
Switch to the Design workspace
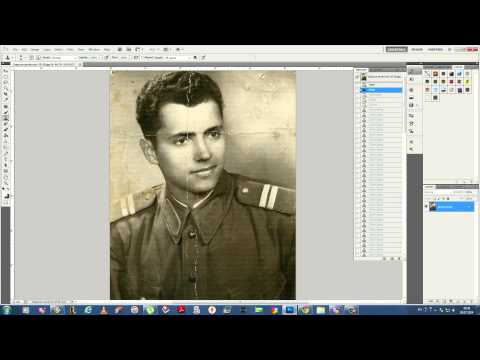pos(417,49)
